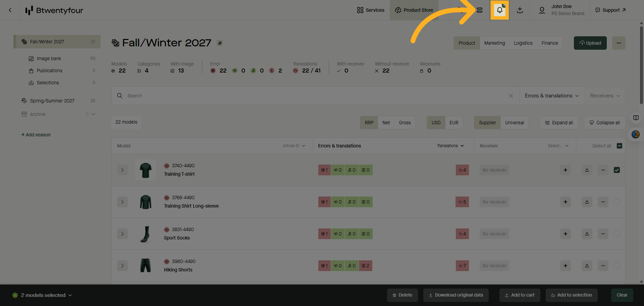Switch to the Marketing tab
The image size is (644, 306).
click(x=494, y=43)
